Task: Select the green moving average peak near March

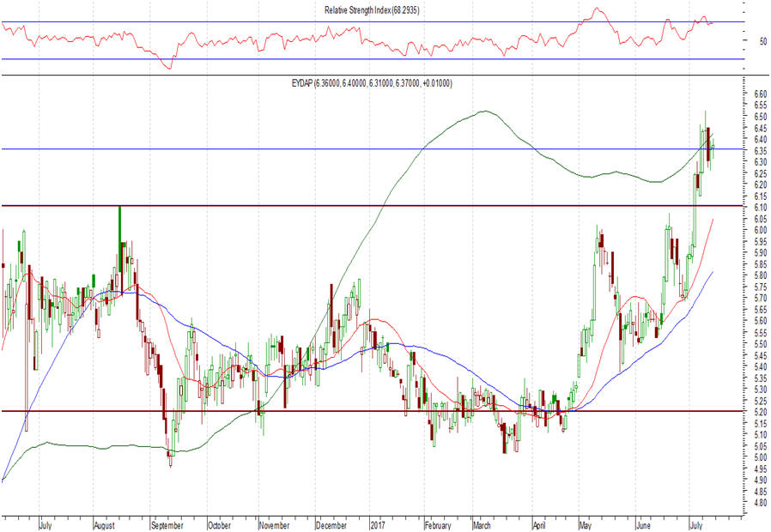Action: click(x=483, y=111)
